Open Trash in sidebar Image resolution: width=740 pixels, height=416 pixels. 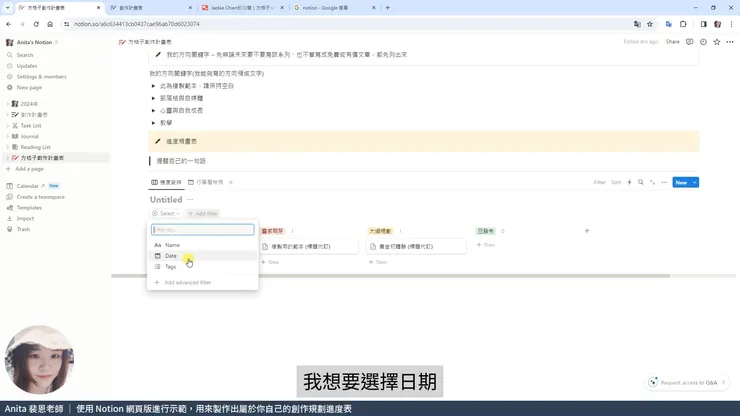23,229
